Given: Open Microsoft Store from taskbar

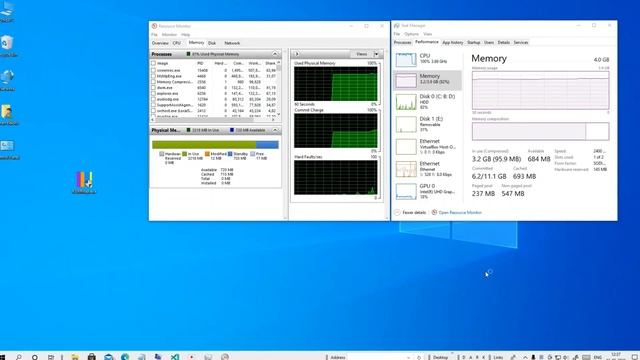Looking at the screenshot, I should [92, 357].
